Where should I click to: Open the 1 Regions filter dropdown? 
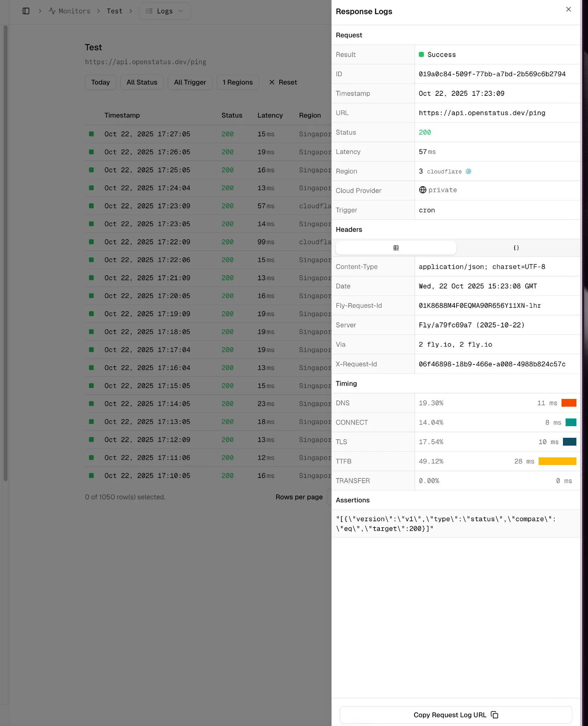238,82
